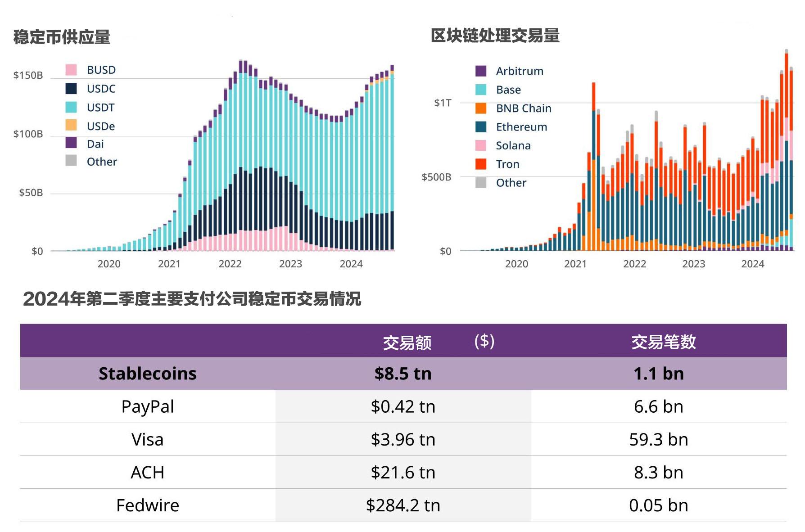Click 2020 on stablecoin supply x-axis
Screen dimensions: 805x532
coord(109,264)
